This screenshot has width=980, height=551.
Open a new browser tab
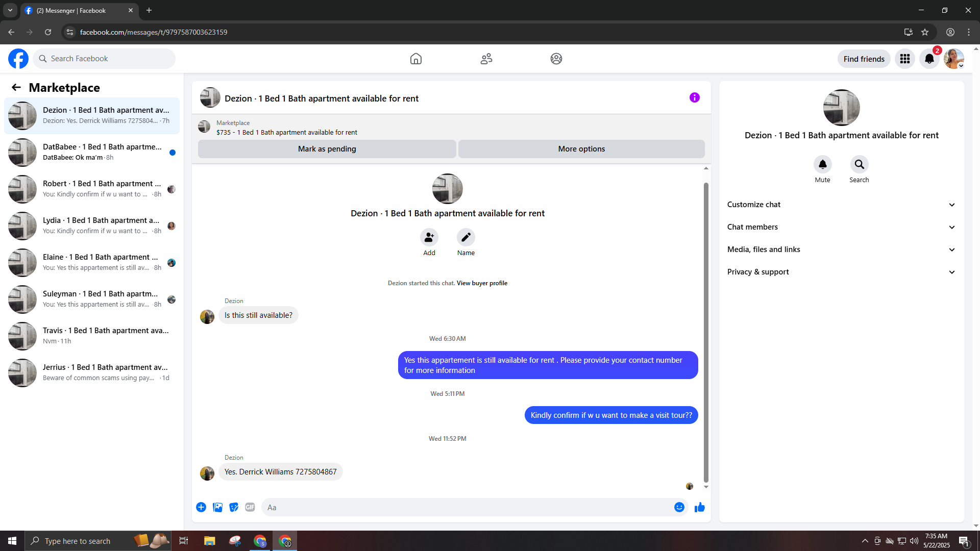tap(149, 10)
